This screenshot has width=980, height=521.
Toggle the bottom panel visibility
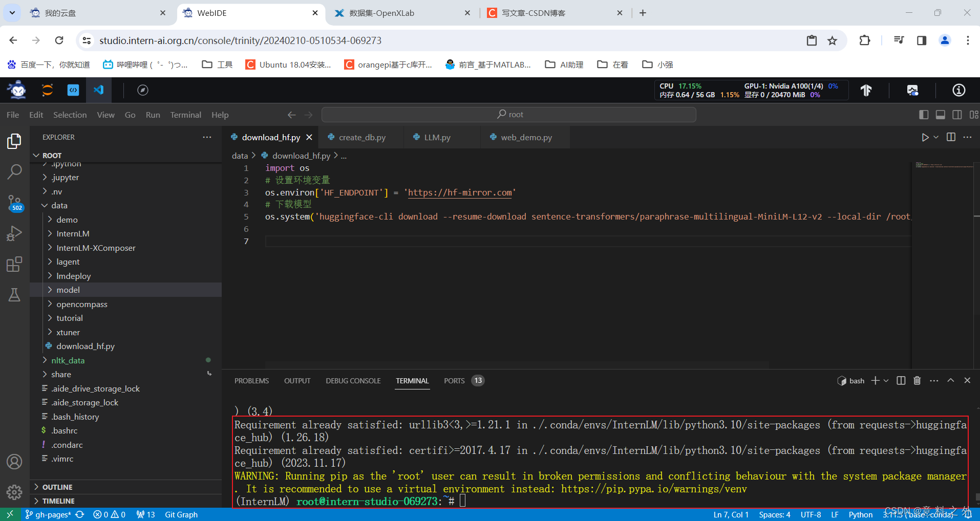click(941, 115)
